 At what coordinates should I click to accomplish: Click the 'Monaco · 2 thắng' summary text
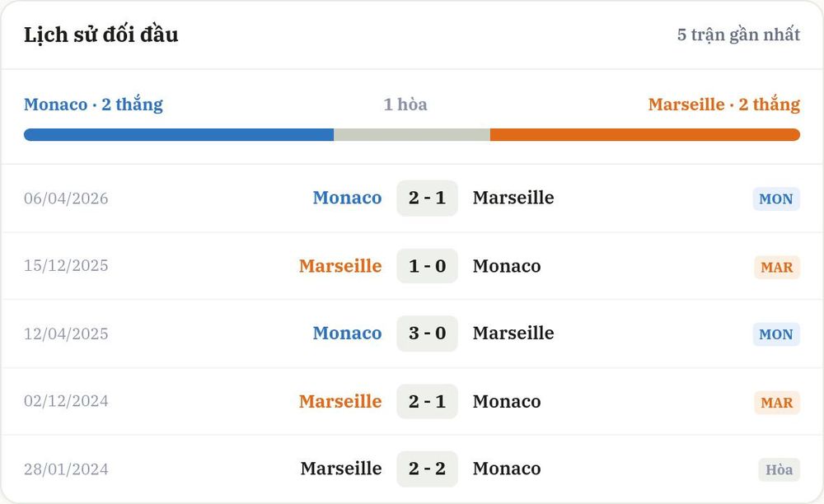[x=94, y=105]
